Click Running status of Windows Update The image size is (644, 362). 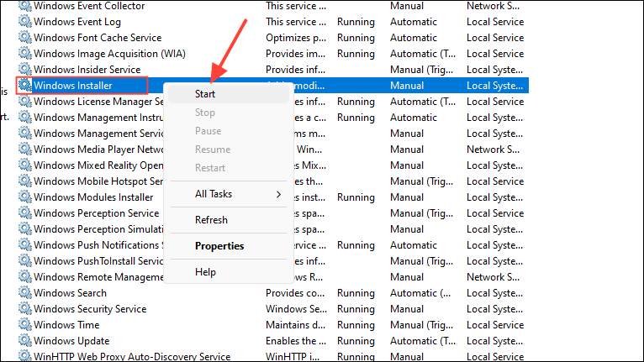coord(356,341)
